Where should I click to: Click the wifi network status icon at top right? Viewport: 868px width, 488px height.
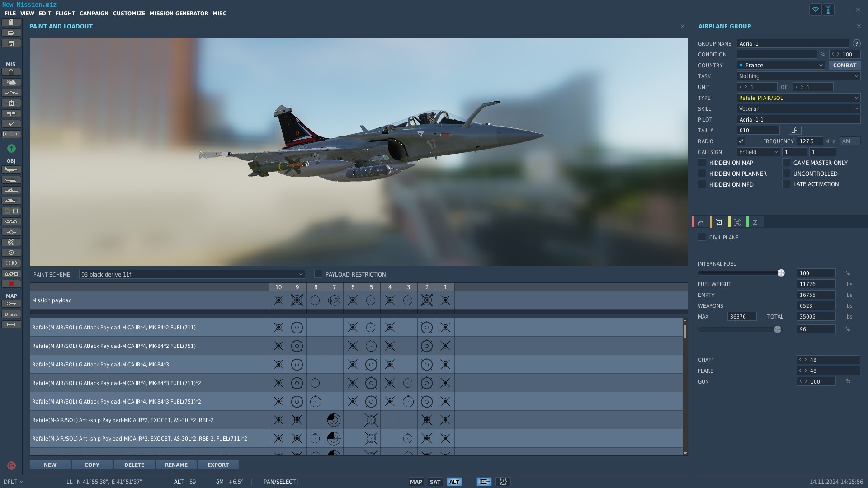click(x=815, y=9)
